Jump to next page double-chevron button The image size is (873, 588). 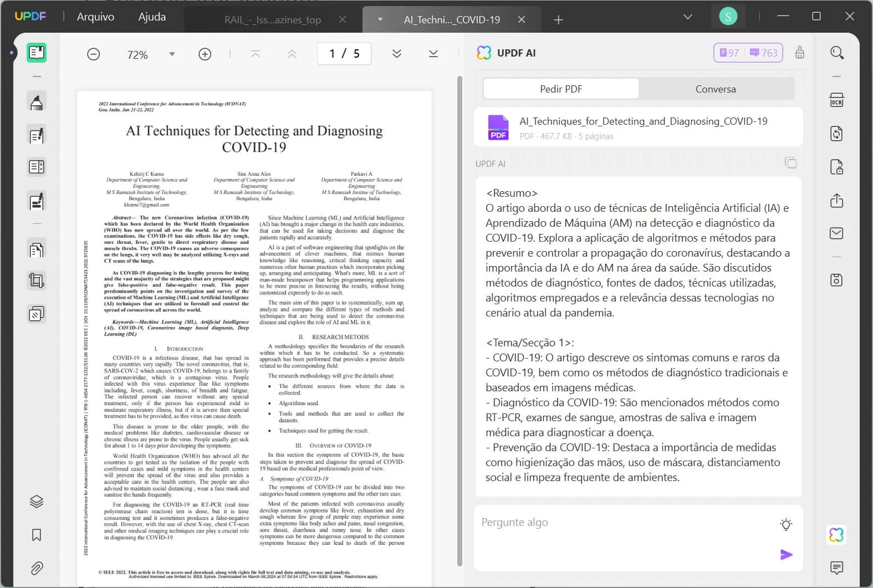(x=397, y=54)
